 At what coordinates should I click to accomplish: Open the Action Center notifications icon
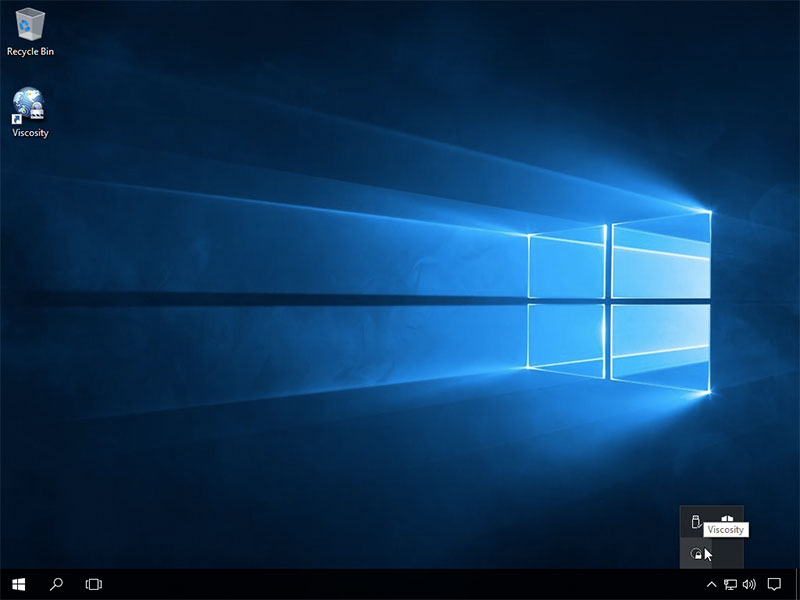pyautogui.click(x=774, y=585)
